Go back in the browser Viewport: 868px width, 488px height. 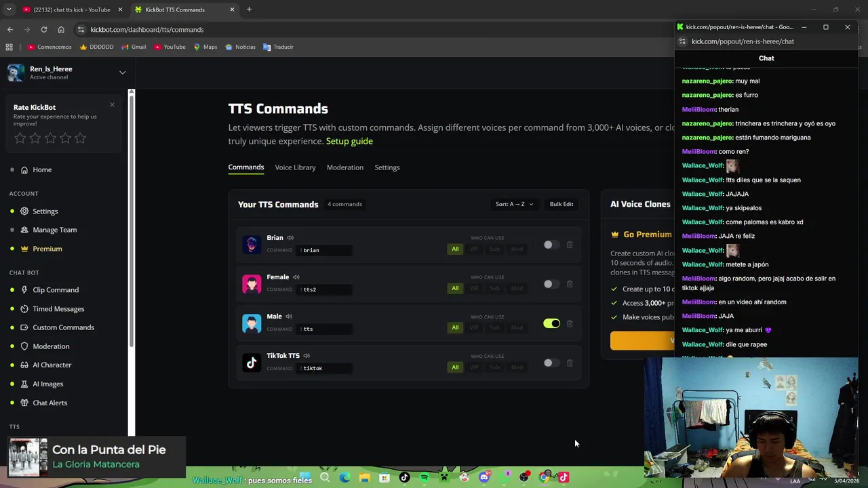click(x=10, y=29)
